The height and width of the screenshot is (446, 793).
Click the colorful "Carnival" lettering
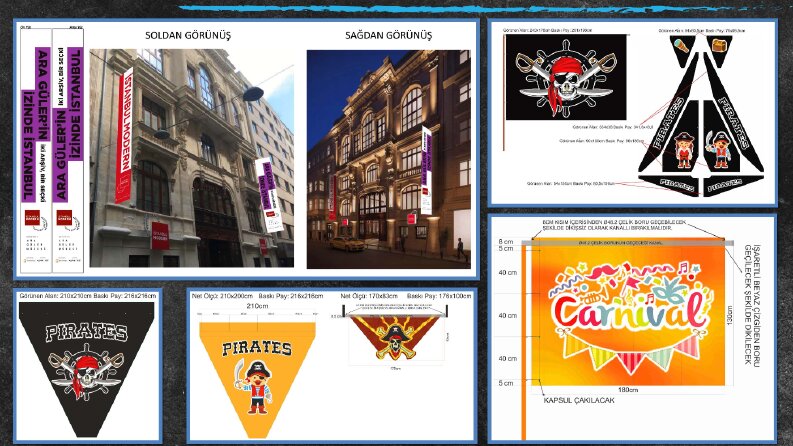click(x=629, y=310)
